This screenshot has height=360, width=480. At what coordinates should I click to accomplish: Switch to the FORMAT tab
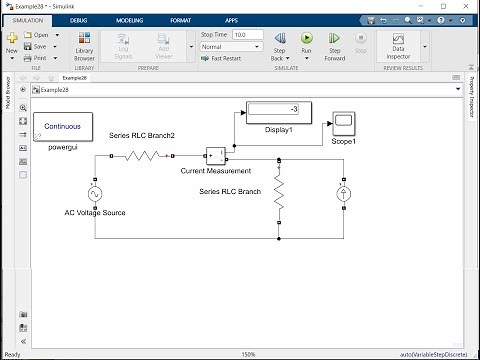pos(180,20)
